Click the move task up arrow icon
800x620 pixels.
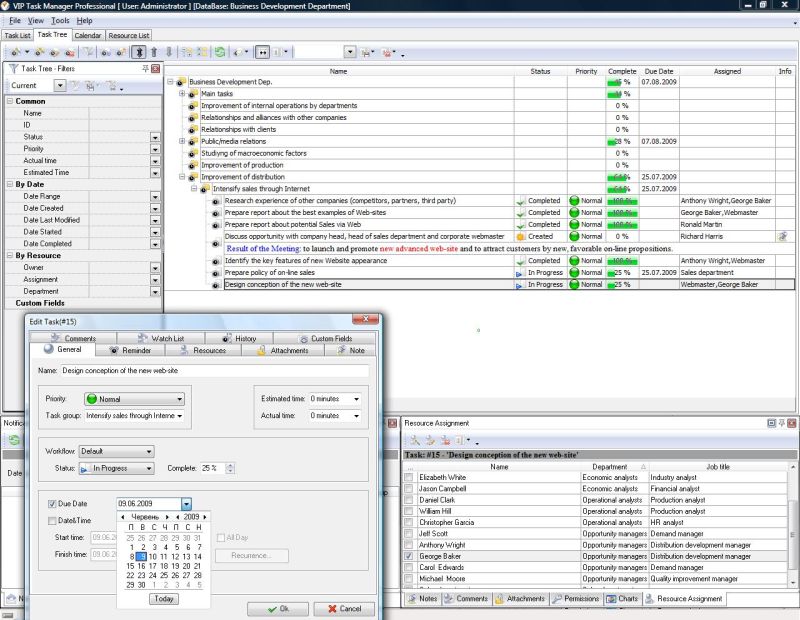[154, 51]
